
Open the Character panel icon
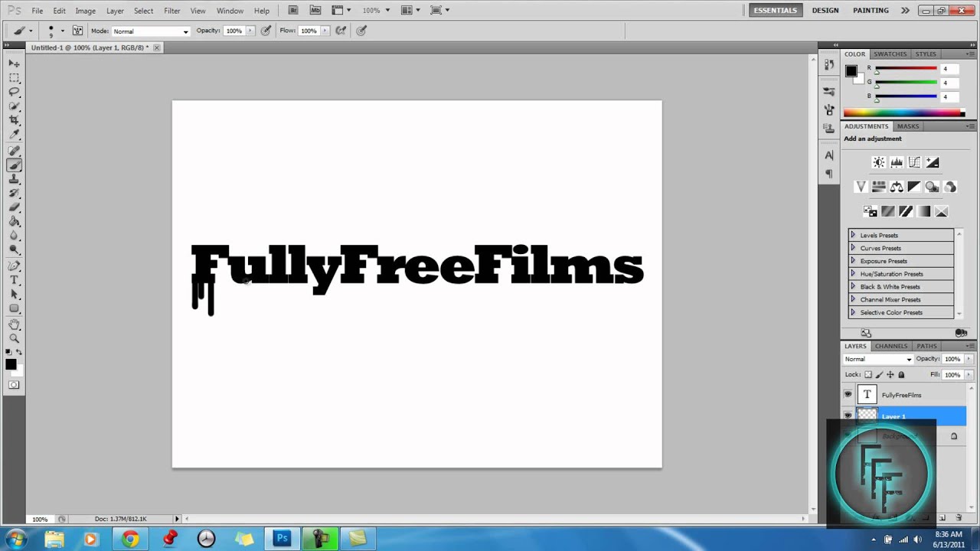(x=829, y=155)
